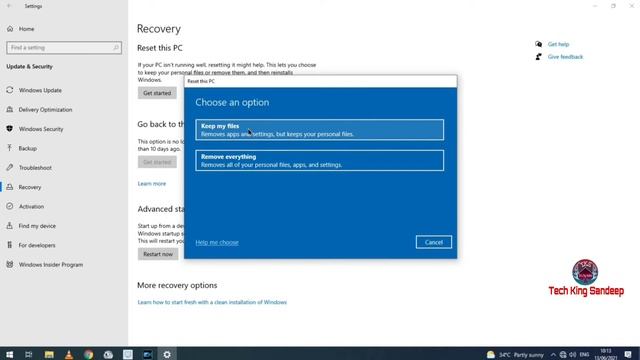Screen dimensions: 640x360
Task: Focus the Find a setting search box
Action: (64, 48)
